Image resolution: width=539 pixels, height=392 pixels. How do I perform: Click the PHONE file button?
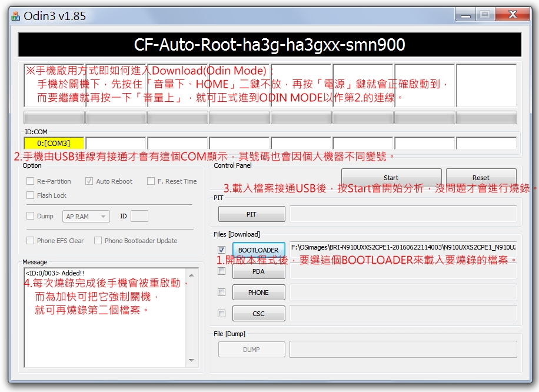(x=258, y=293)
